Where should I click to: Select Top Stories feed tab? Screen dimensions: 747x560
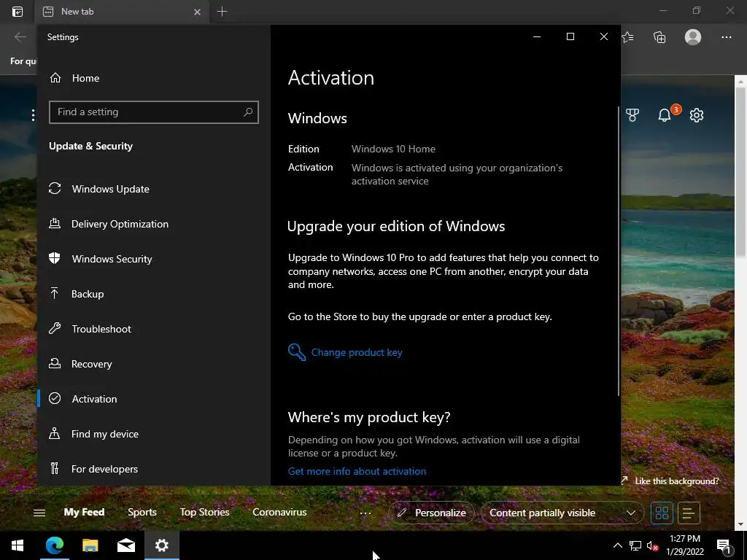(204, 513)
